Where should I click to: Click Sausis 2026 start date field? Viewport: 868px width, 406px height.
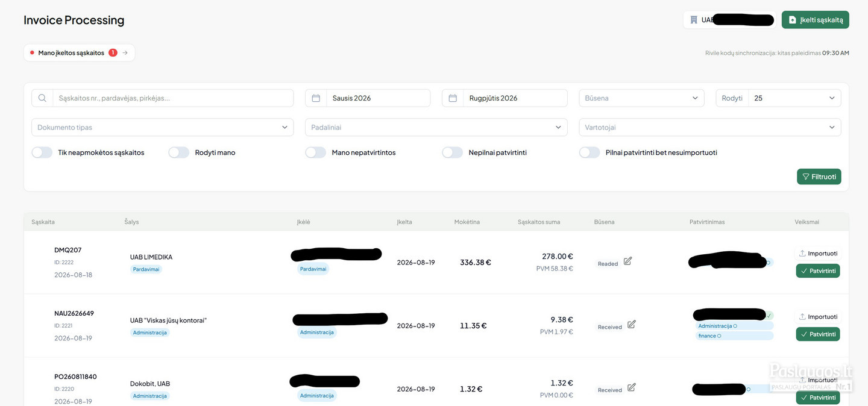coord(378,98)
